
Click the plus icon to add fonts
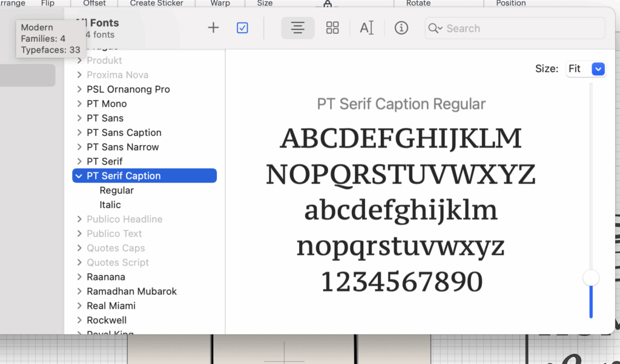pyautogui.click(x=213, y=28)
